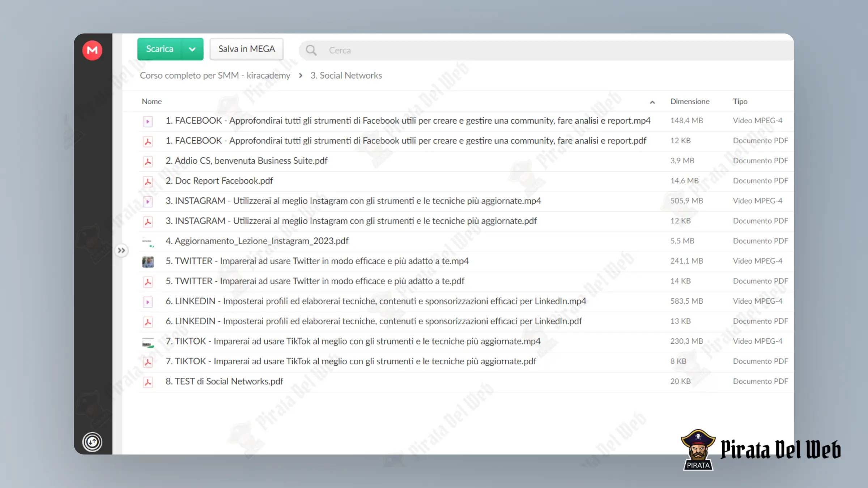Select 2. Doc Report Facebook.pdf

tap(219, 181)
